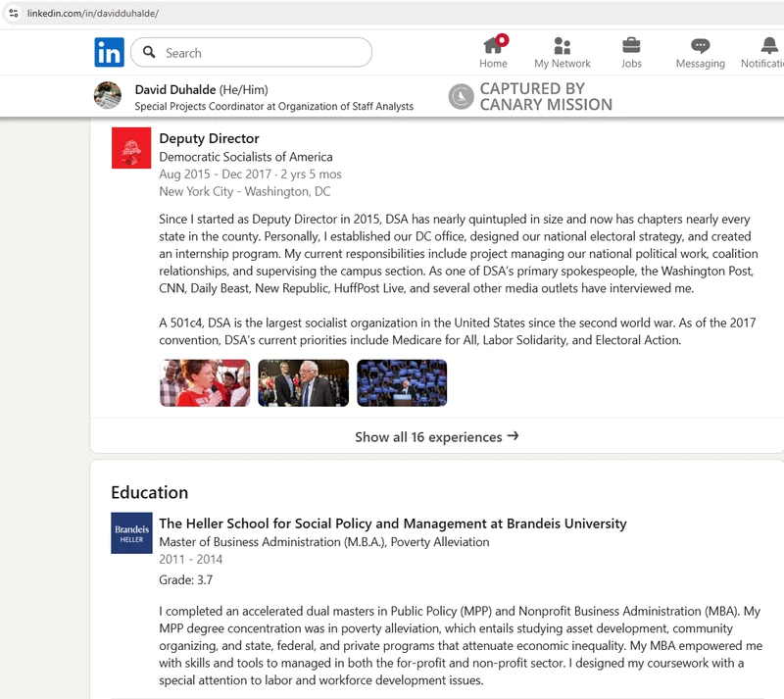Open My Network icon
This screenshot has width=784, height=699.
562,46
